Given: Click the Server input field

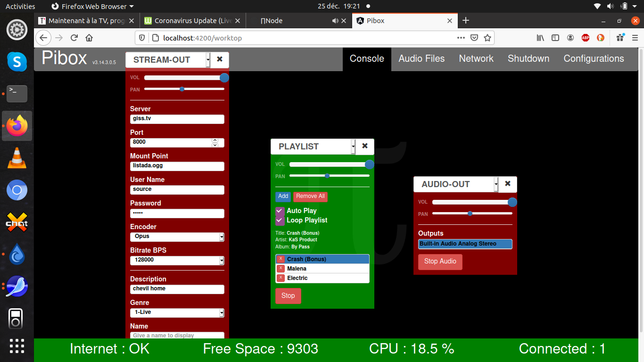Looking at the screenshot, I should click(x=177, y=119).
